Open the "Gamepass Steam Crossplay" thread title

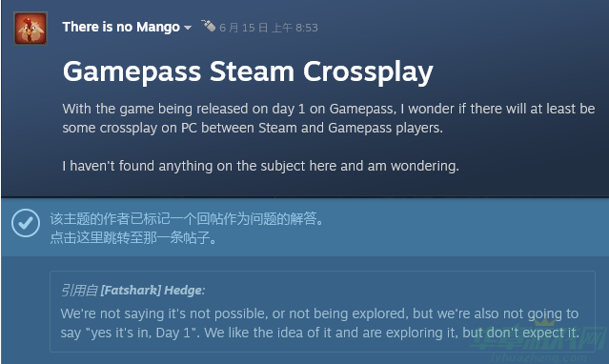[x=248, y=72]
